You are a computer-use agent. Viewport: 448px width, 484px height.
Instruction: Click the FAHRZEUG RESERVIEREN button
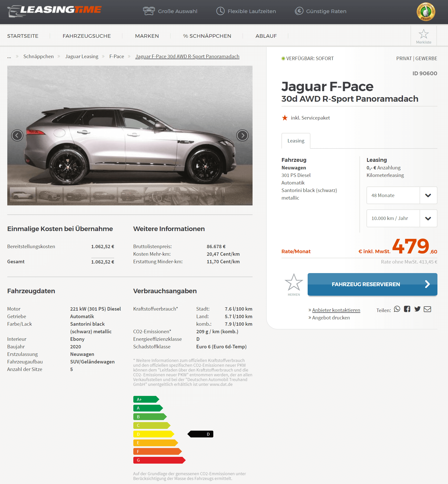(x=372, y=284)
